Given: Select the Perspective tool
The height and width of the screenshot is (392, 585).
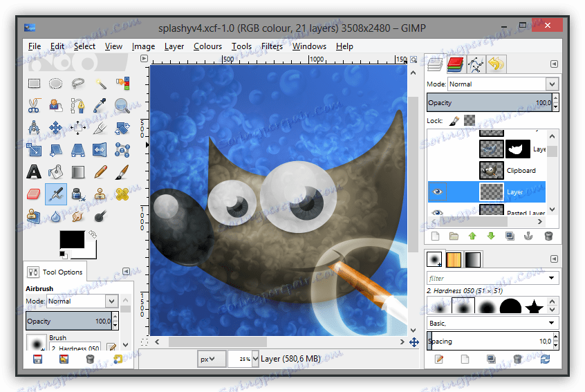Looking at the screenshot, I should [78, 150].
